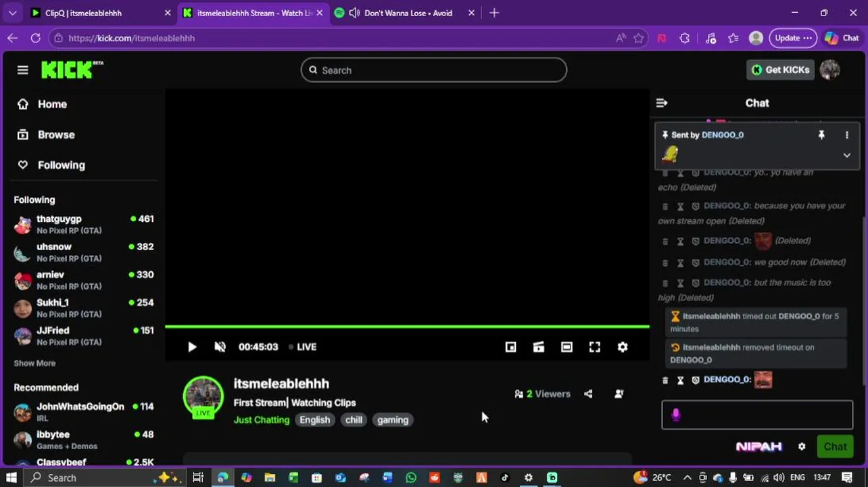This screenshot has height=487, width=868.
Task: Click the chat message input box
Action: 757,415
